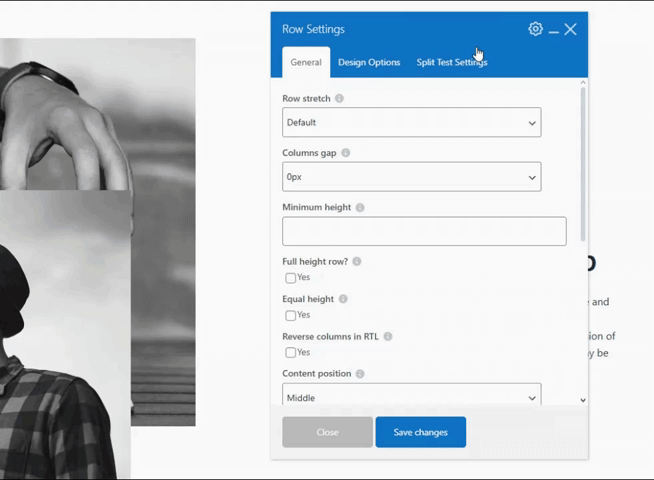Click Reverse columns in RTL info icon

click(388, 337)
